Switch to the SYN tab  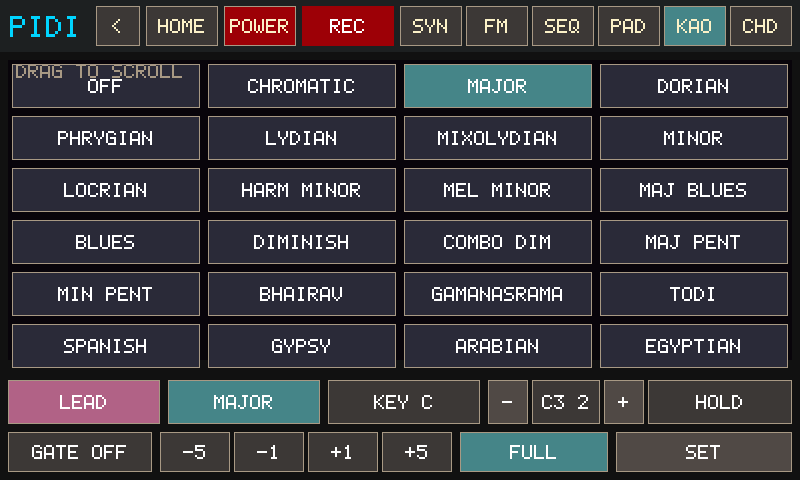point(431,26)
